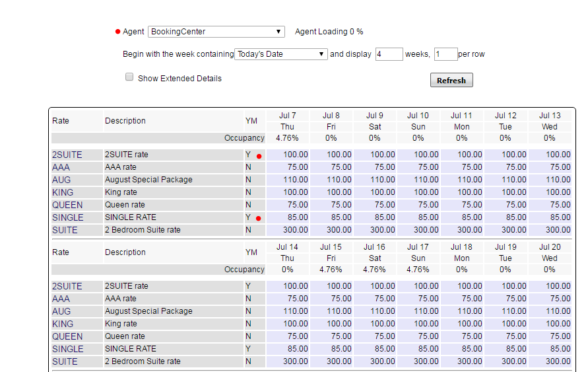Open SINGLE rate link in Jul 7 week

(67, 218)
